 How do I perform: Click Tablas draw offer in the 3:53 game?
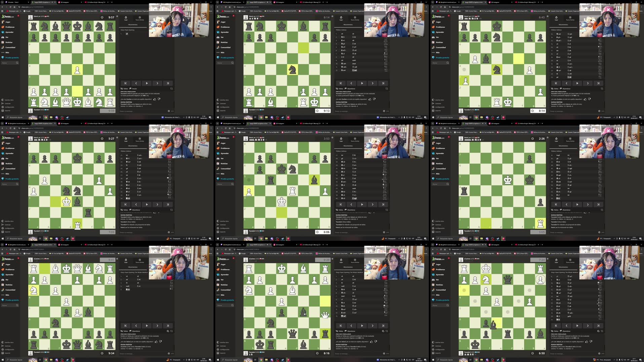[x=340, y=210]
